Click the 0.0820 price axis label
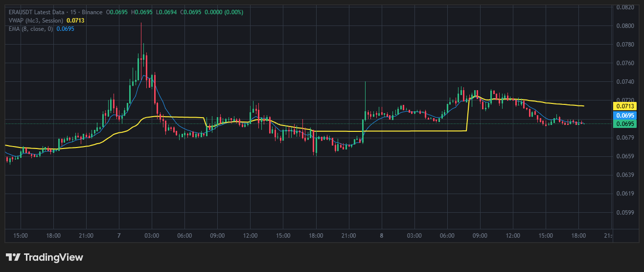This screenshot has height=272, width=644. click(625, 7)
